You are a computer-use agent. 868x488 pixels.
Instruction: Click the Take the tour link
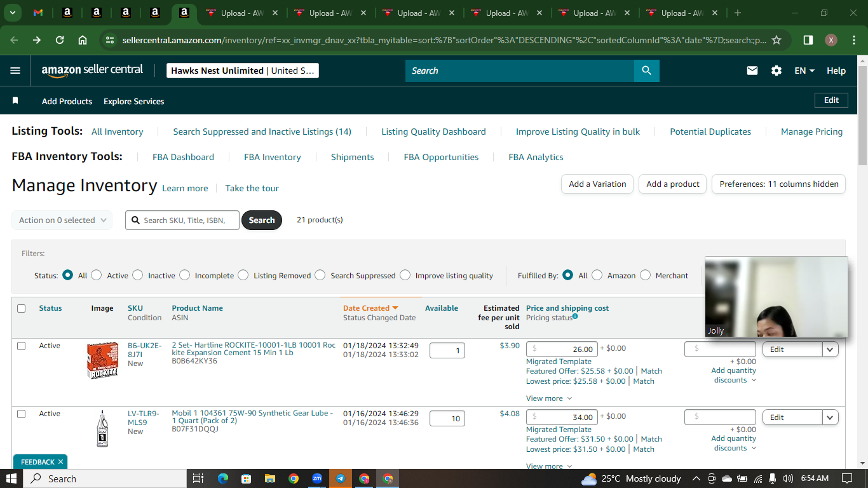pos(252,188)
